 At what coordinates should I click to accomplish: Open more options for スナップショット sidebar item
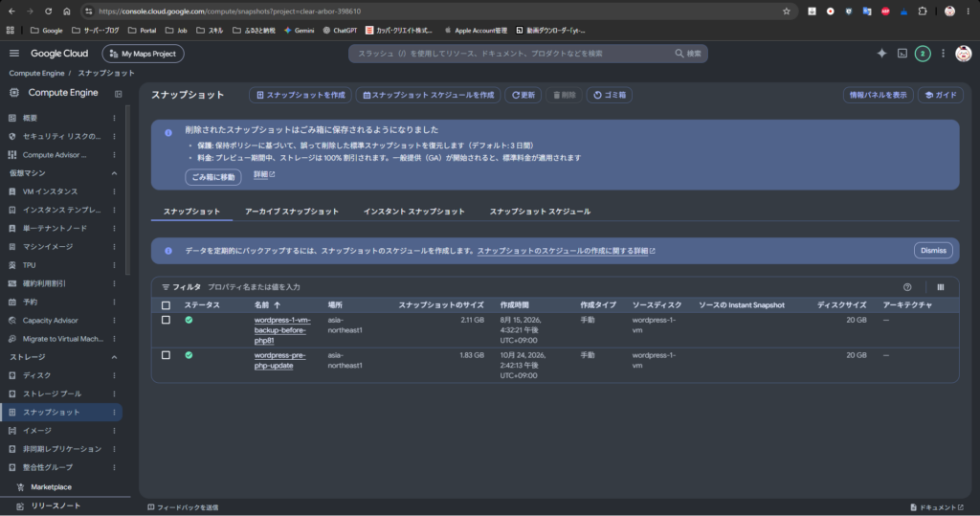[x=115, y=413]
